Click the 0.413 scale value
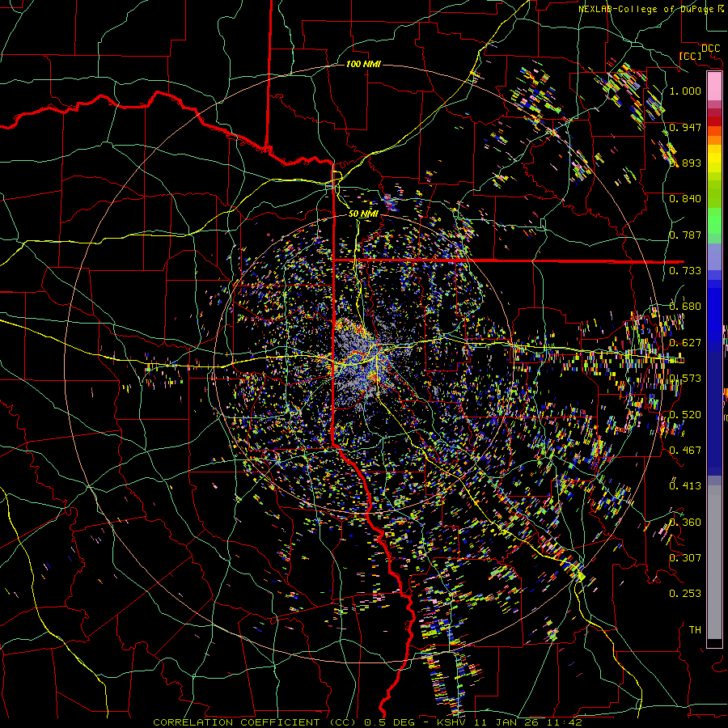This screenshot has height=728, width=728. [x=685, y=486]
